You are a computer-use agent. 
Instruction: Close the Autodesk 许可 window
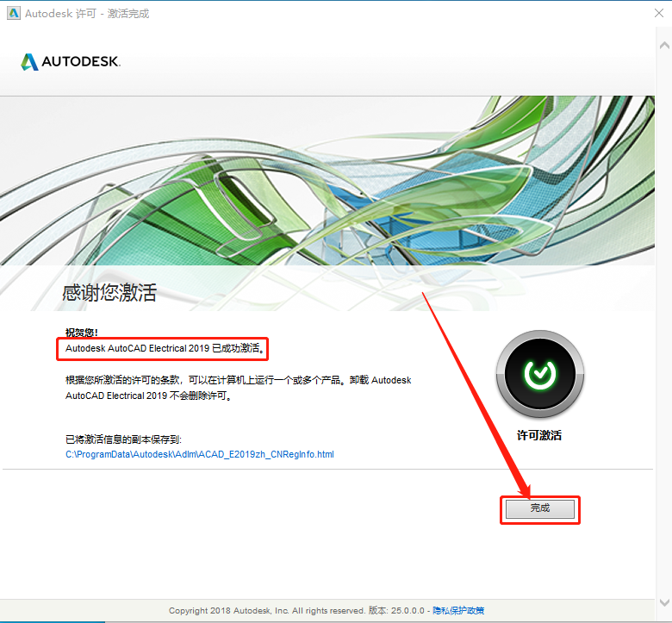pyautogui.click(x=659, y=13)
